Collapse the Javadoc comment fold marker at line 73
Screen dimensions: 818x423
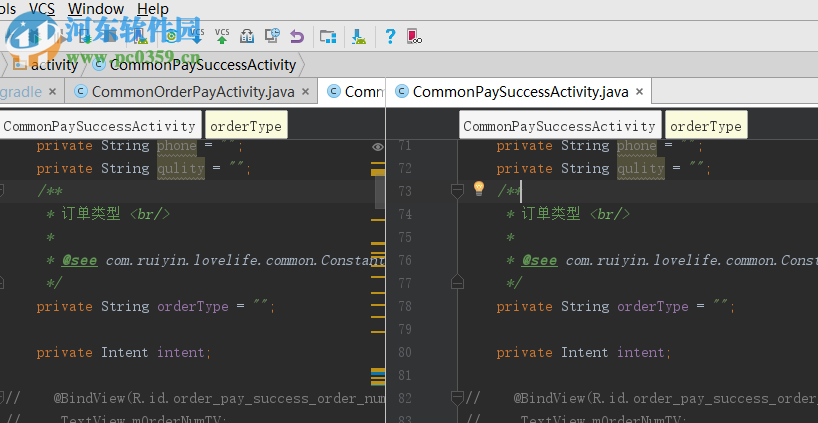455,190
